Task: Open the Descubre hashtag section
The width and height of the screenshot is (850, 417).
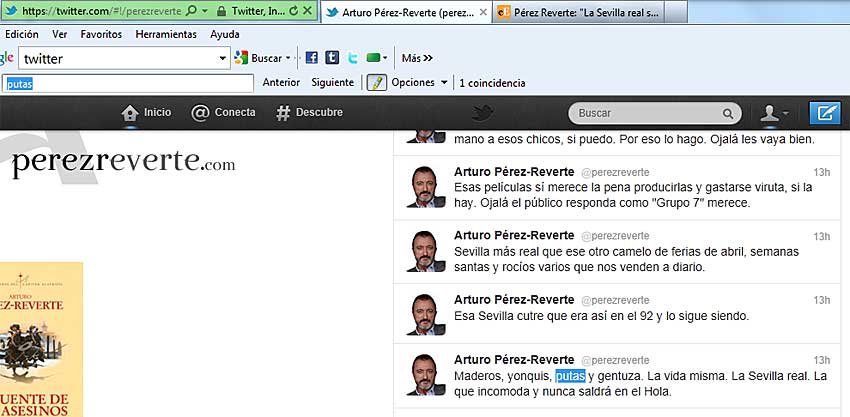Action: pos(309,113)
